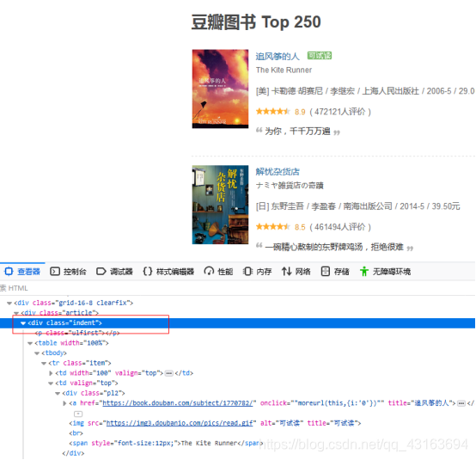The height and width of the screenshot is (460, 476).
Task: Open the book.douban.com subject URL link
Action: 178,403
